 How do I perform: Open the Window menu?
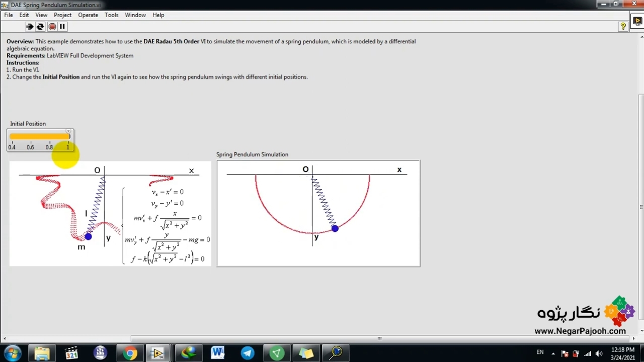135,15
